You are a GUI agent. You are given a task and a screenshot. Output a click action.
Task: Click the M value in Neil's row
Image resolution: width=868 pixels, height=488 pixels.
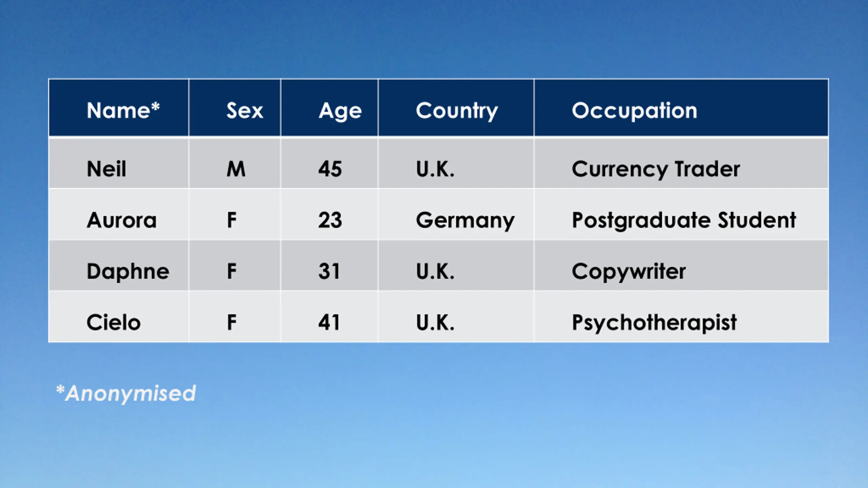click(236, 169)
